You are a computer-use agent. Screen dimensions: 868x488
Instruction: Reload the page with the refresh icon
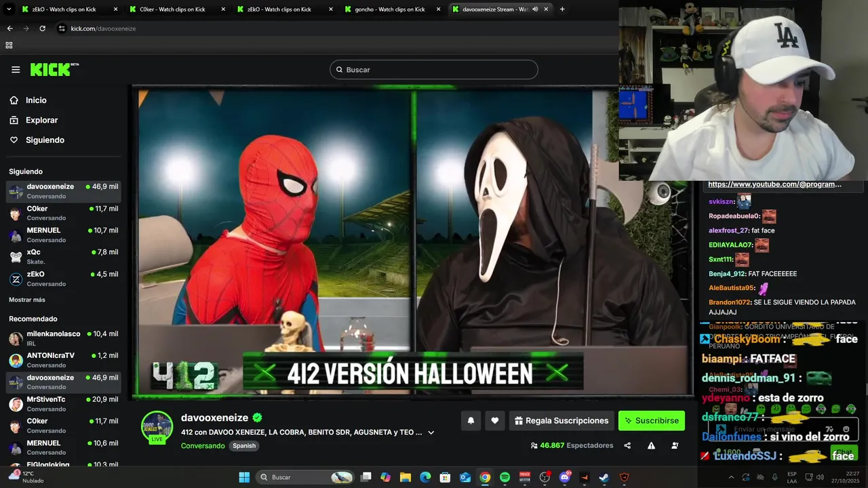click(42, 28)
